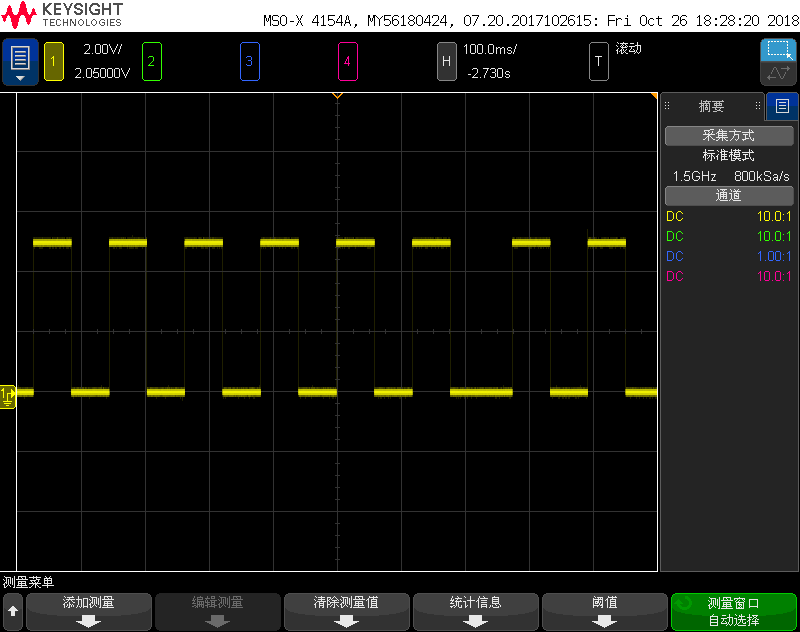Click the channel 1 ground level marker
Screen dimensions: 800x632
click(x=8, y=397)
